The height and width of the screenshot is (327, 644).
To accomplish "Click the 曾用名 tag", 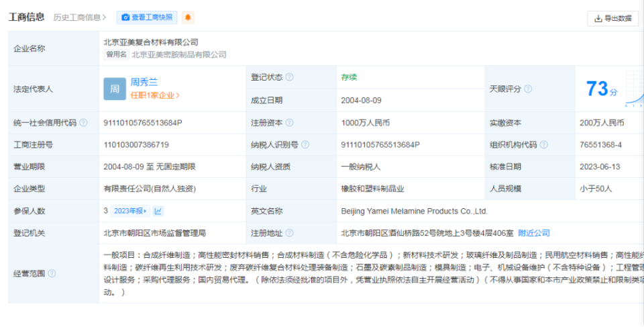I will tap(116, 54).
